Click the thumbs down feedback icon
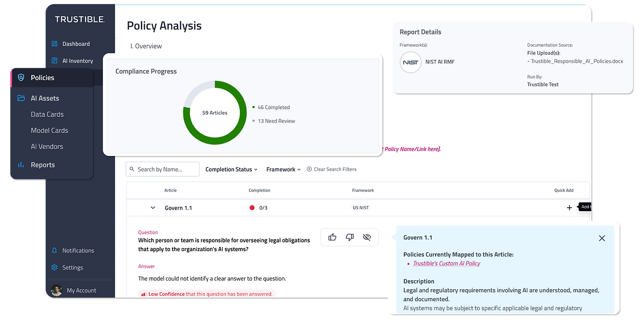The height and width of the screenshot is (320, 644). pos(350,238)
